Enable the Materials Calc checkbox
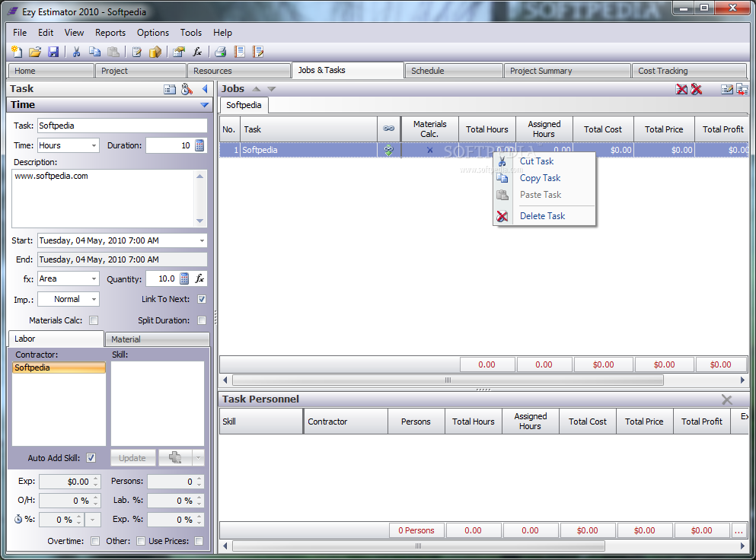The height and width of the screenshot is (560, 756). pos(94,320)
